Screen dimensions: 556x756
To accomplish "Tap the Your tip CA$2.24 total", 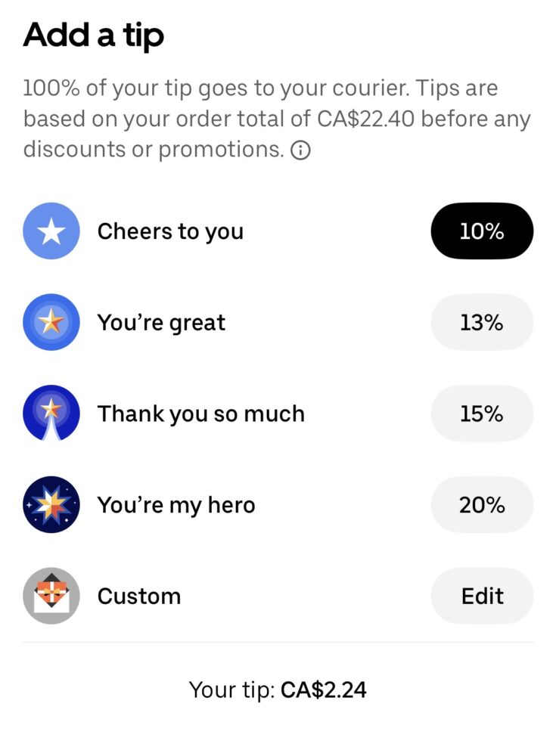I will point(278,689).
